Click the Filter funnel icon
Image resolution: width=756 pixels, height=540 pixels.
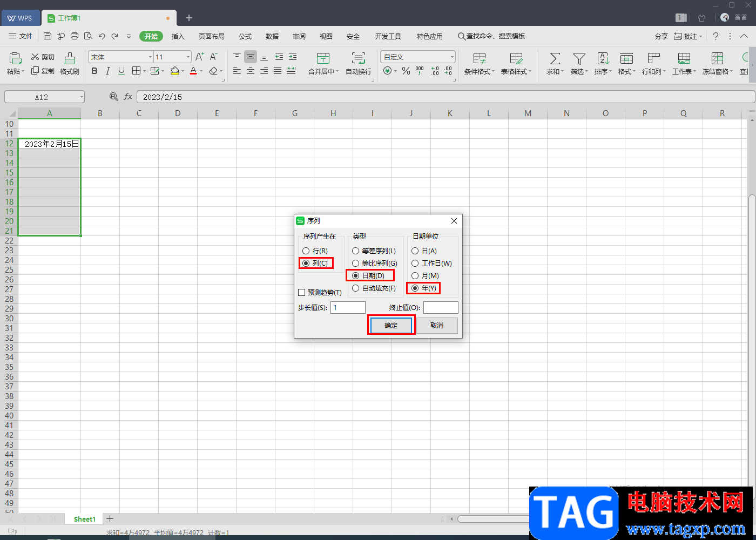pos(579,58)
